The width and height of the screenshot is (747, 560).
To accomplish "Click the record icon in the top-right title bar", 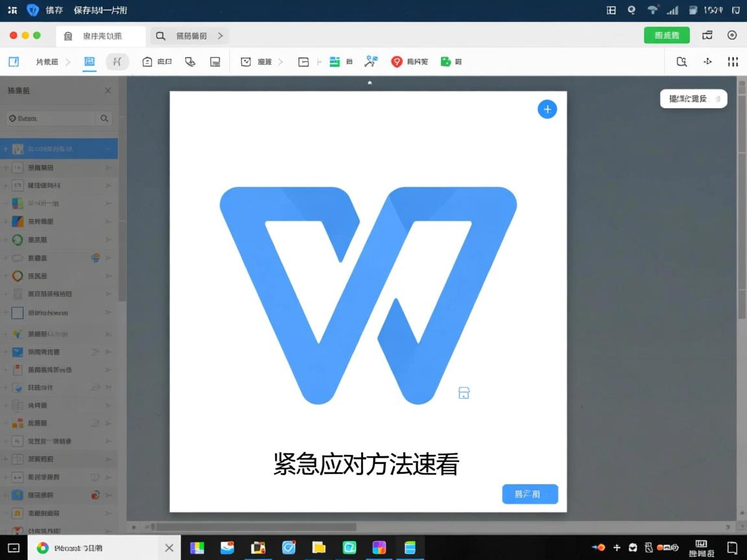I will point(732,36).
